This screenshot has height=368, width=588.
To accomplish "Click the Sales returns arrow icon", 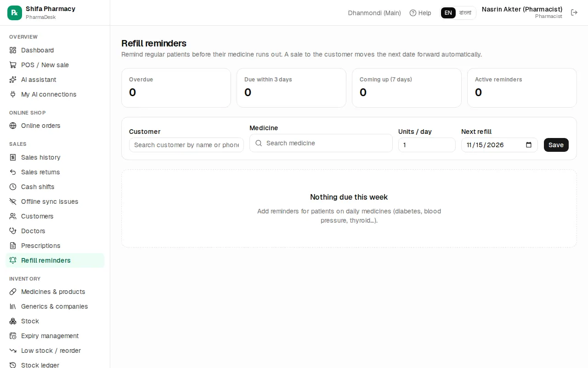I will click(x=13, y=172).
